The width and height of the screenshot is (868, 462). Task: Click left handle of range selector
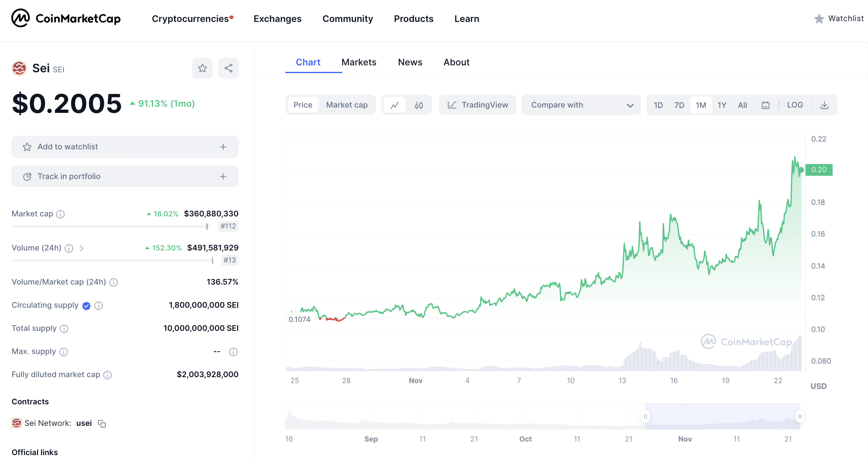pyautogui.click(x=645, y=417)
